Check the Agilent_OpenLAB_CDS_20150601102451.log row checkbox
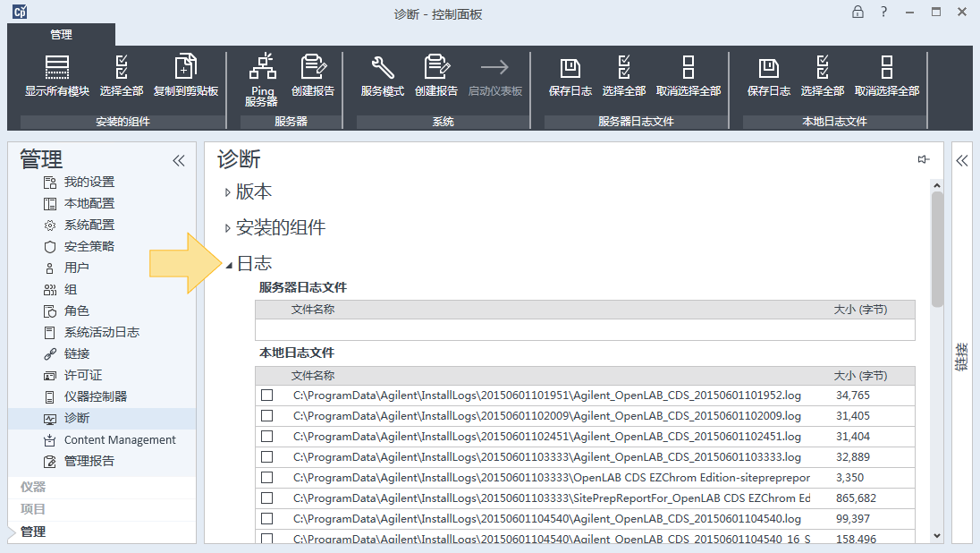This screenshot has height=553, width=980. [266, 437]
